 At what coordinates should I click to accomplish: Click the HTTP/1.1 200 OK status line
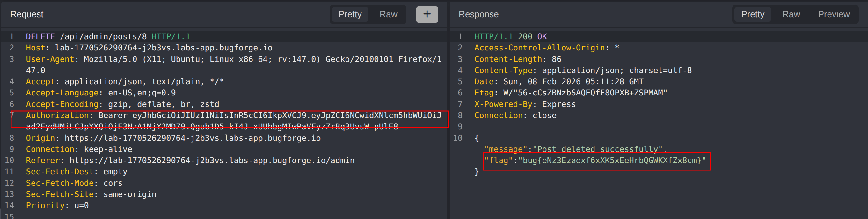point(510,36)
